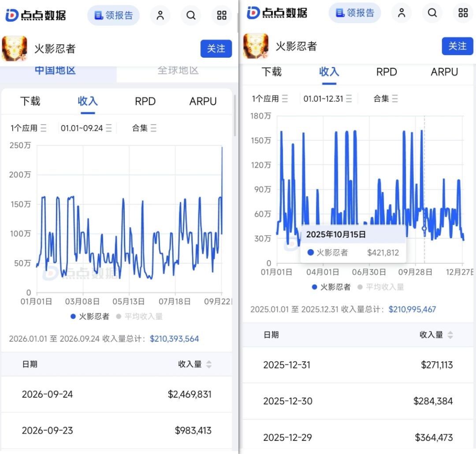Select the 2026-09-23 row
The image size is (476, 454).
[x=116, y=430]
